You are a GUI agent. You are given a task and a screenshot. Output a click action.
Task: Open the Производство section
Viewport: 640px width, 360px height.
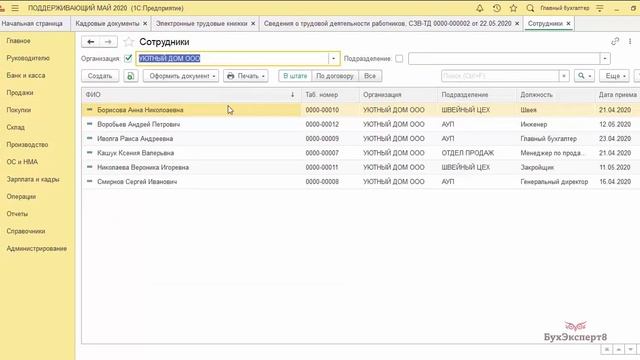[x=27, y=144]
